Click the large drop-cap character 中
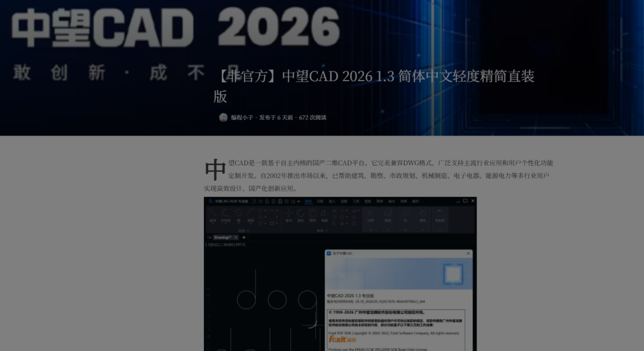Viewport: 644px width, 351px height. pos(215,170)
